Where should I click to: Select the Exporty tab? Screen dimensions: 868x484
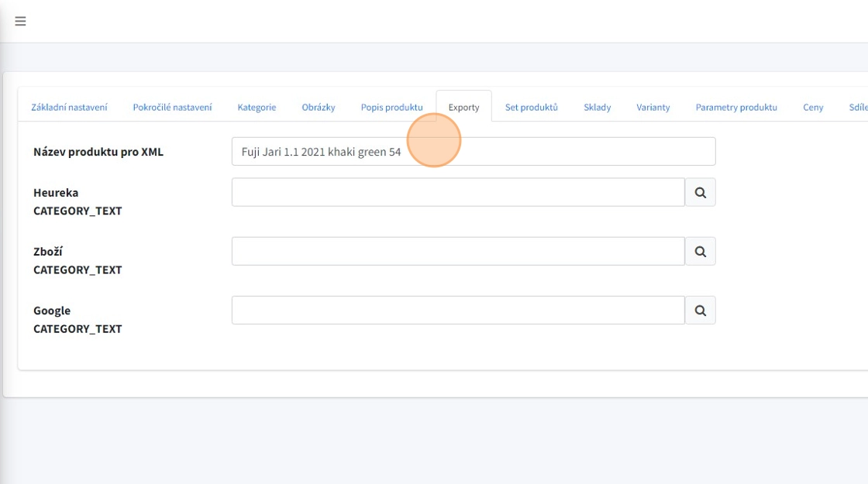pos(463,107)
